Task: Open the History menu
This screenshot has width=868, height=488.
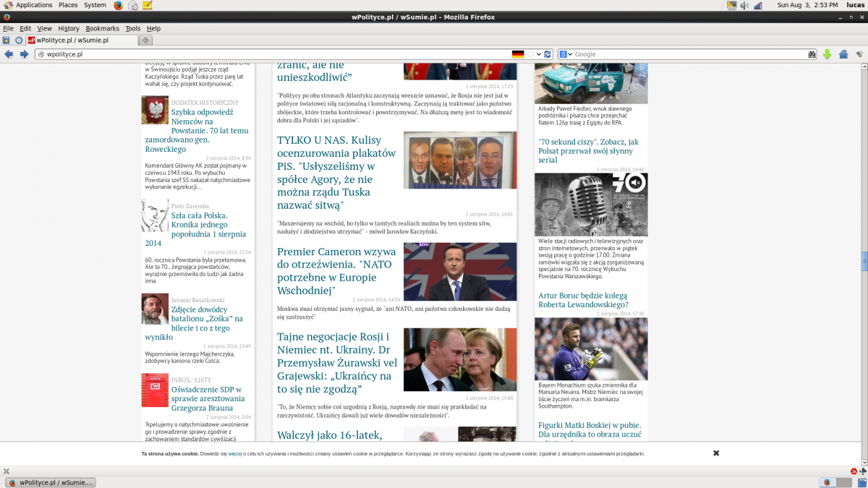Action: [x=69, y=28]
